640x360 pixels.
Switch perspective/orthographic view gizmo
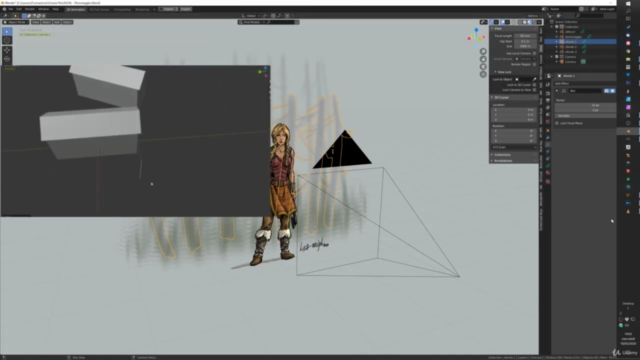point(483,74)
